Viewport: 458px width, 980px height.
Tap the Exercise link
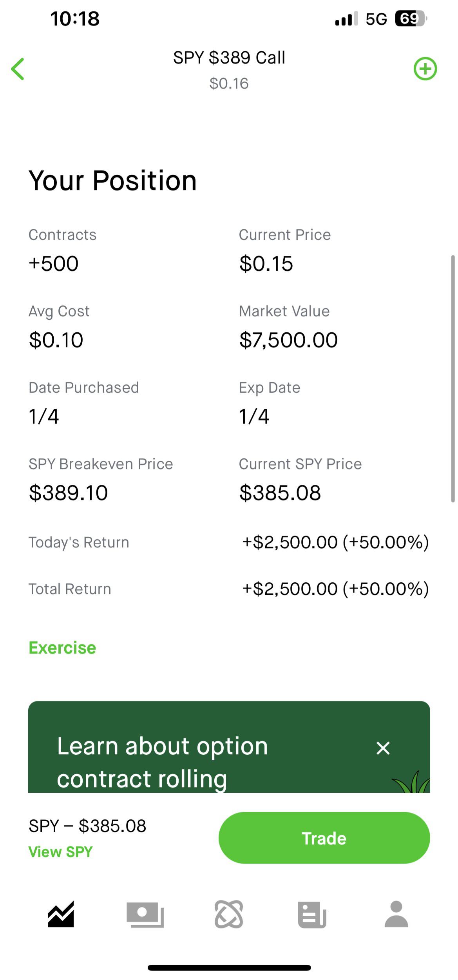(62, 648)
